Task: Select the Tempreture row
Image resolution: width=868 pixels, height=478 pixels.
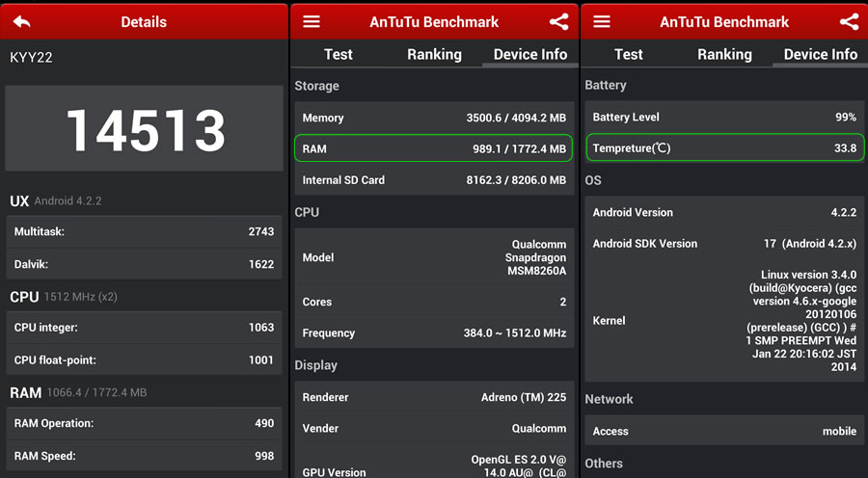Action: tap(724, 147)
